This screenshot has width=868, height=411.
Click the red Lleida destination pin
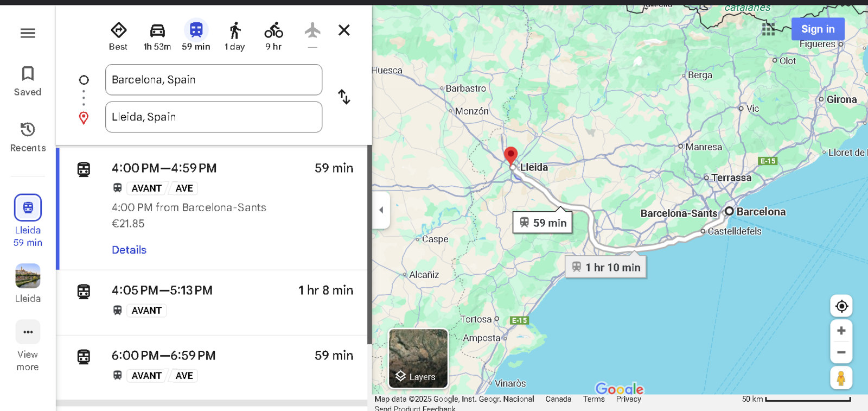pyautogui.click(x=510, y=156)
